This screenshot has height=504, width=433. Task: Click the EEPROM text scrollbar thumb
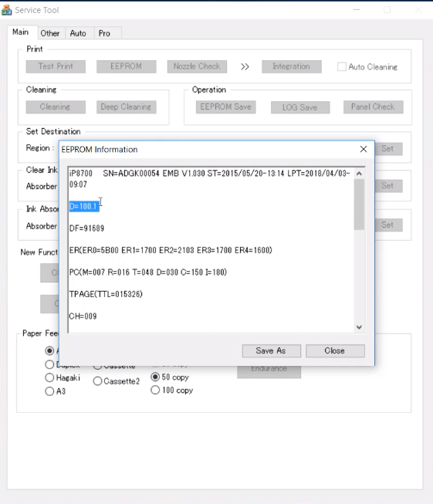[x=359, y=205]
